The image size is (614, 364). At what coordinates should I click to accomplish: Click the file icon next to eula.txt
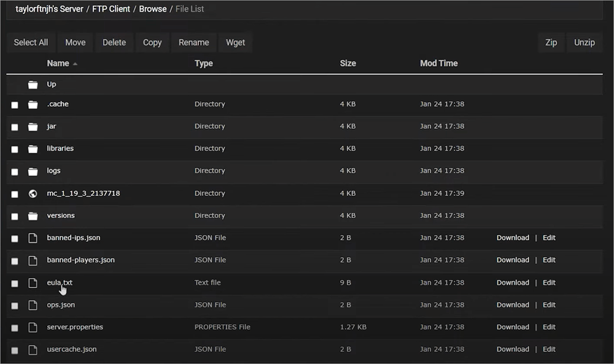33,282
